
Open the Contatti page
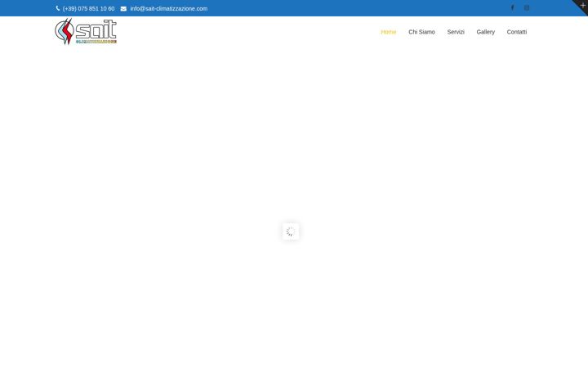coord(517,32)
